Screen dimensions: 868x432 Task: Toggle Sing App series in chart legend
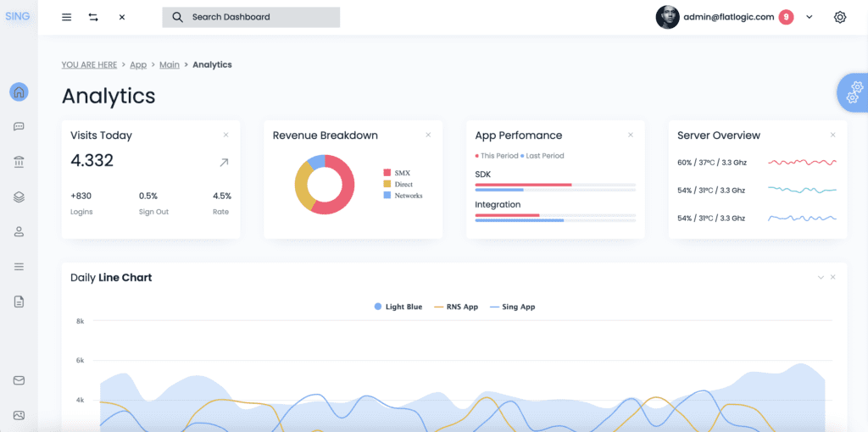513,307
